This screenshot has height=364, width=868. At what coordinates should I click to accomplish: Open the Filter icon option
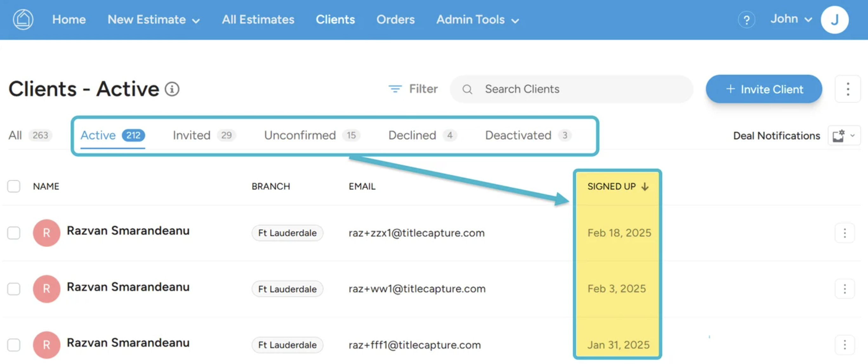[395, 89]
